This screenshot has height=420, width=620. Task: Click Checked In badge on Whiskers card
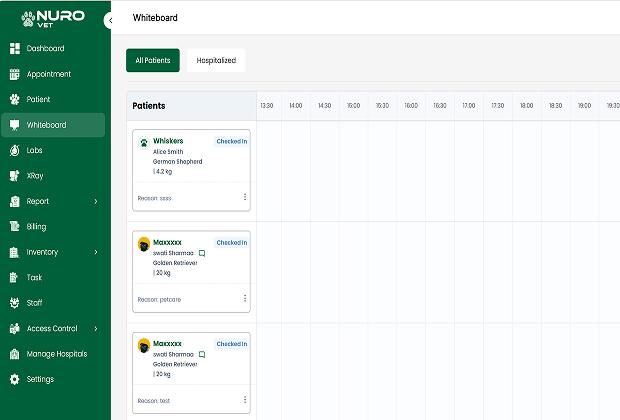(x=232, y=141)
